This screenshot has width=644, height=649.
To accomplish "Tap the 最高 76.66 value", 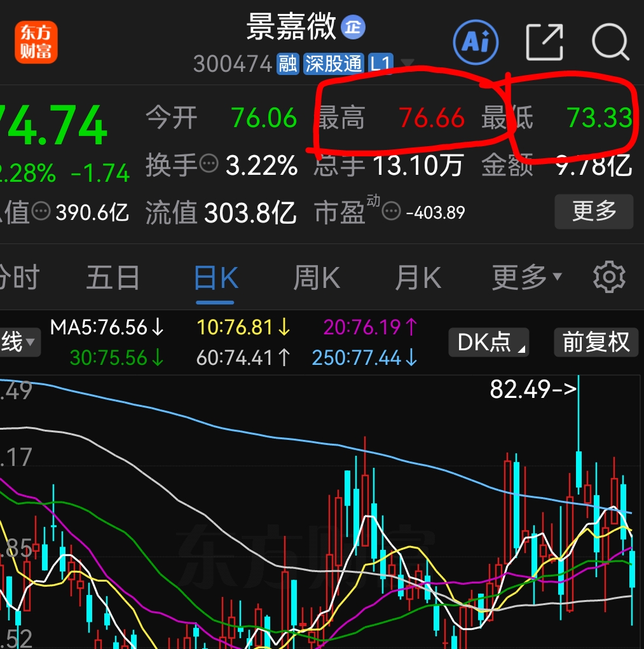I will (x=432, y=118).
